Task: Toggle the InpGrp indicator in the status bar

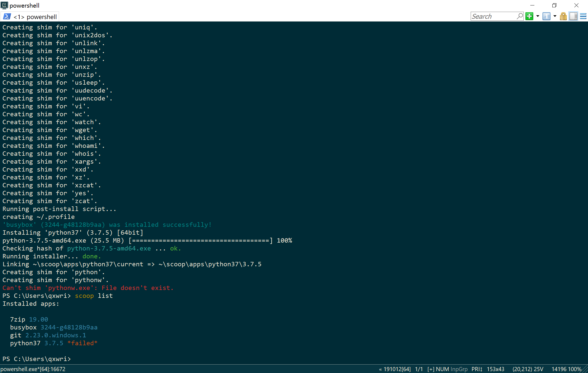Action: pyautogui.click(x=459, y=369)
